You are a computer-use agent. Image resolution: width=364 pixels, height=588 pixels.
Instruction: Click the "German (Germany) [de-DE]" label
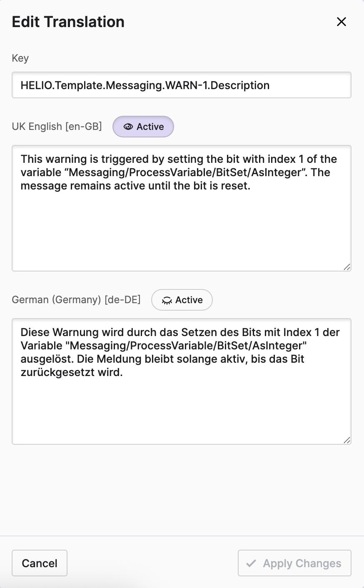[76, 300]
